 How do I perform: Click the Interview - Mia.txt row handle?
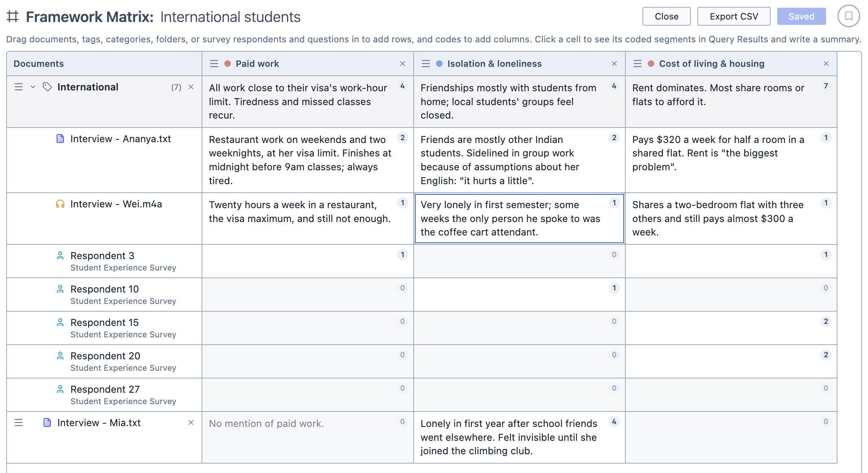(19, 422)
